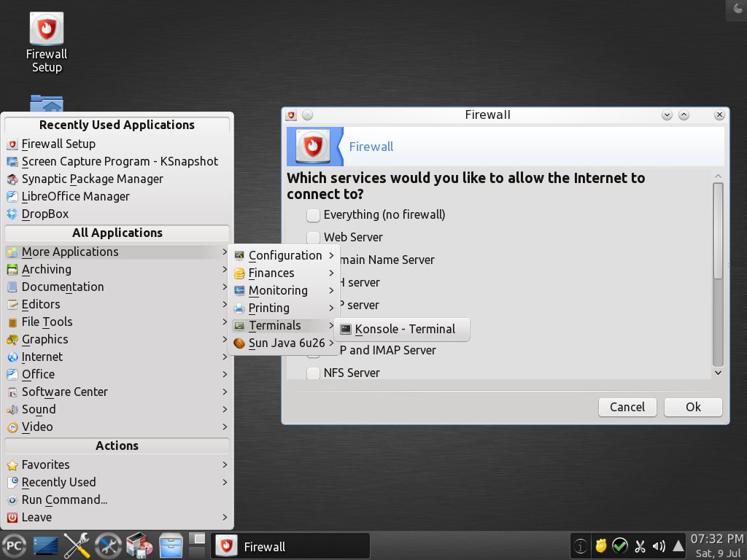Click the Cancel button in Firewall dialog
This screenshot has width=747, height=560.
[627, 407]
